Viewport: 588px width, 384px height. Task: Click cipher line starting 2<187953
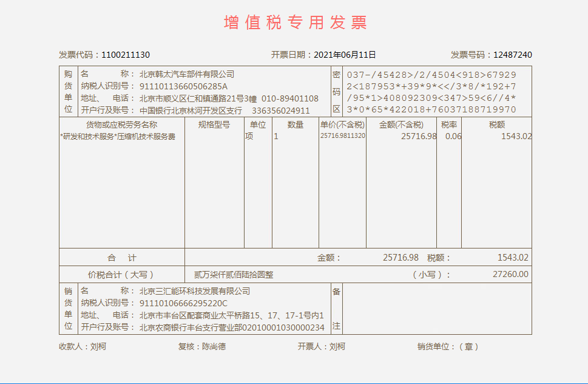click(431, 87)
